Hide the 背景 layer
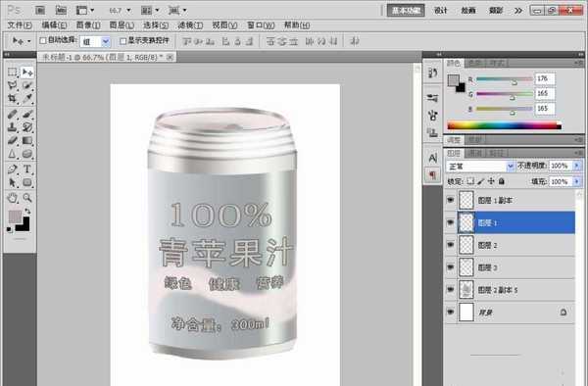This screenshot has height=386, width=588. (x=451, y=313)
